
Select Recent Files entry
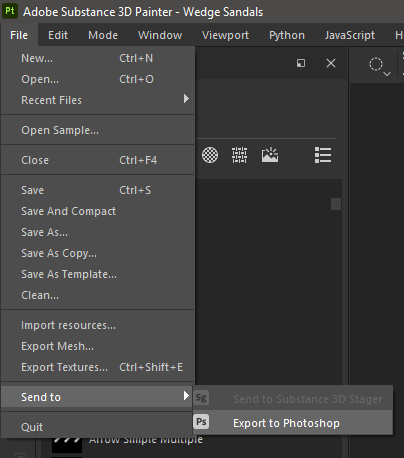coord(98,100)
